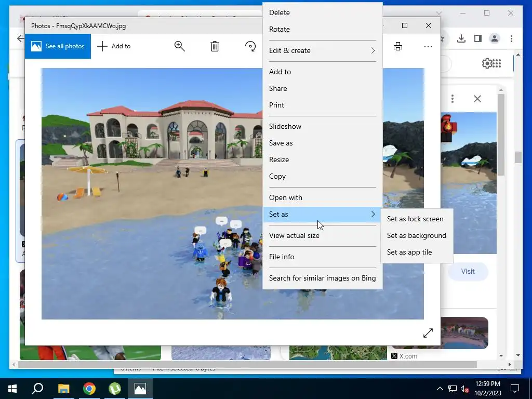Choose Copy in context menu
This screenshot has height=399, width=532.
point(322,176)
